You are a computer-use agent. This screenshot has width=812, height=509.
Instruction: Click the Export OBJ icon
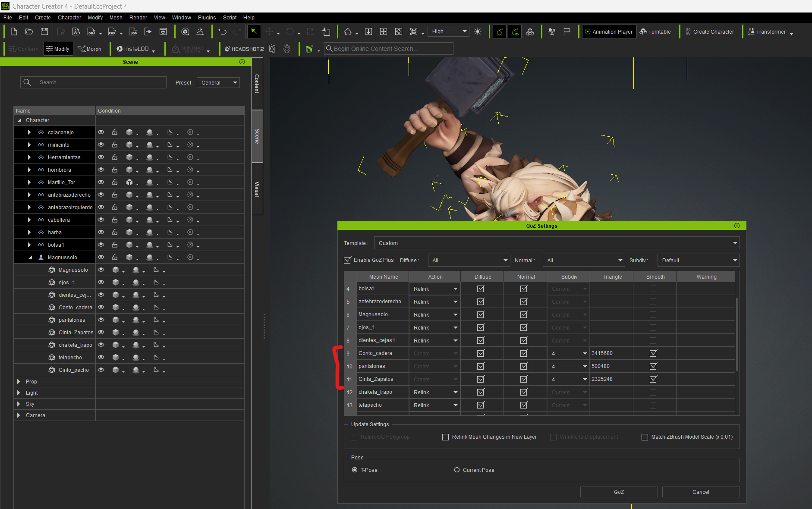(x=91, y=31)
